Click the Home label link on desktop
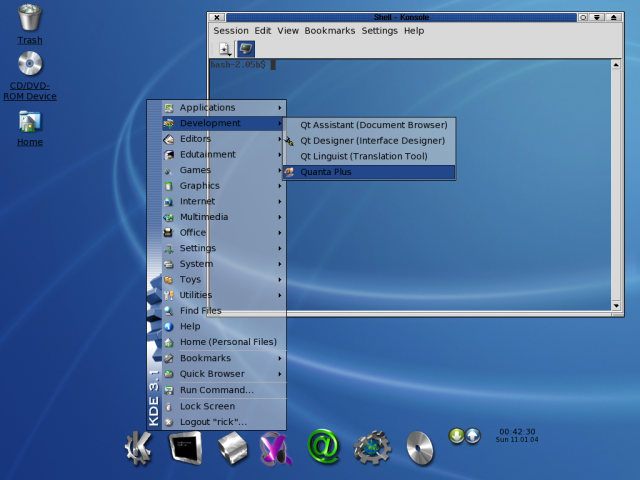Image resolution: width=640 pixels, height=480 pixels. [x=30, y=142]
